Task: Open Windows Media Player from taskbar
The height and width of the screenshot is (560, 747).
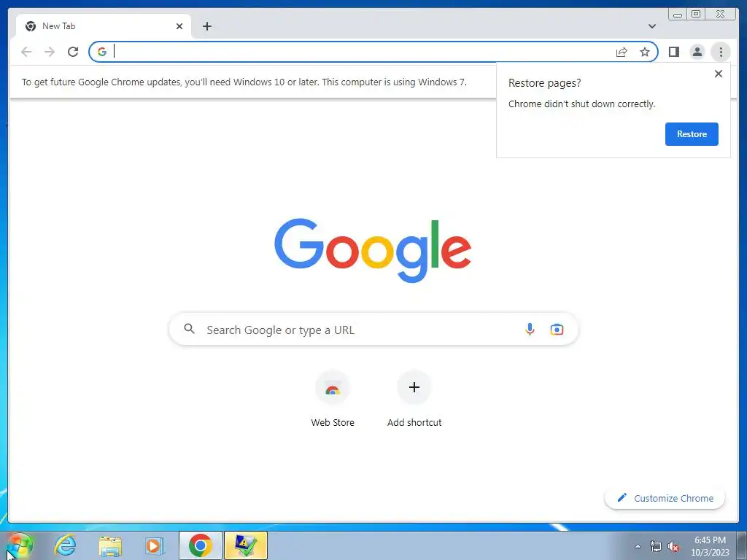Action: 155,545
